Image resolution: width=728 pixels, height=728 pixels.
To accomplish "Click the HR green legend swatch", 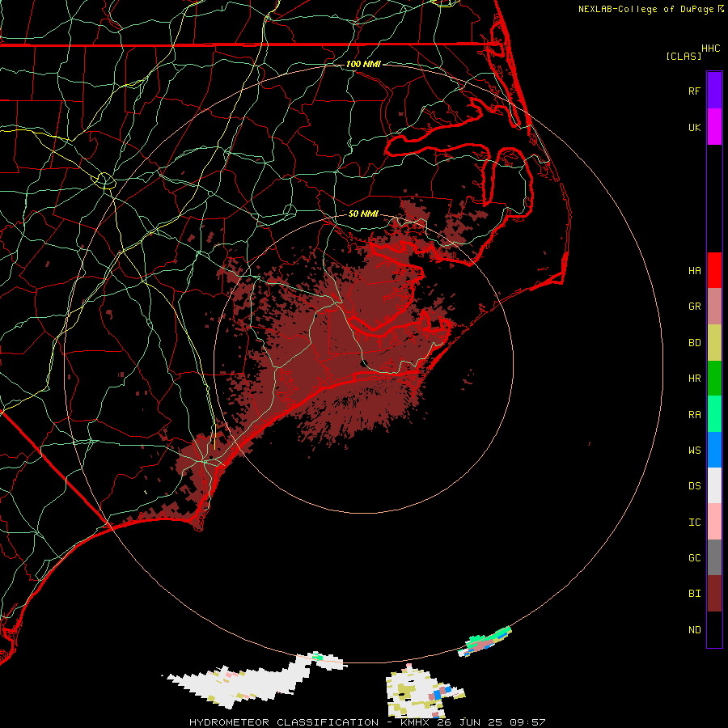I will [714, 379].
